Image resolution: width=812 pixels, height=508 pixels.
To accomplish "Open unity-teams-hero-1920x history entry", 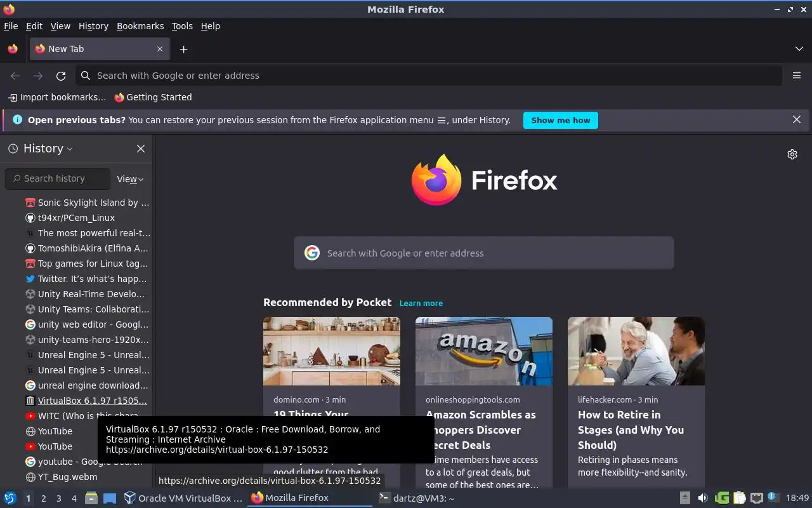I will (88, 340).
